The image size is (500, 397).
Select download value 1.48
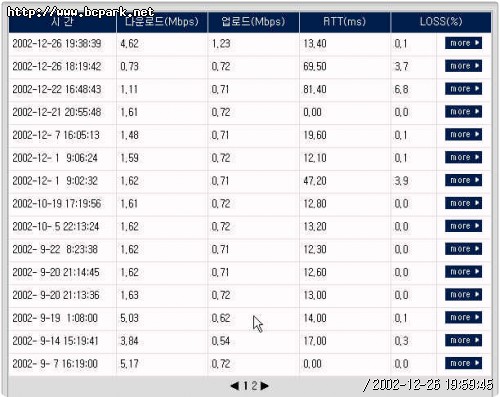click(x=129, y=135)
